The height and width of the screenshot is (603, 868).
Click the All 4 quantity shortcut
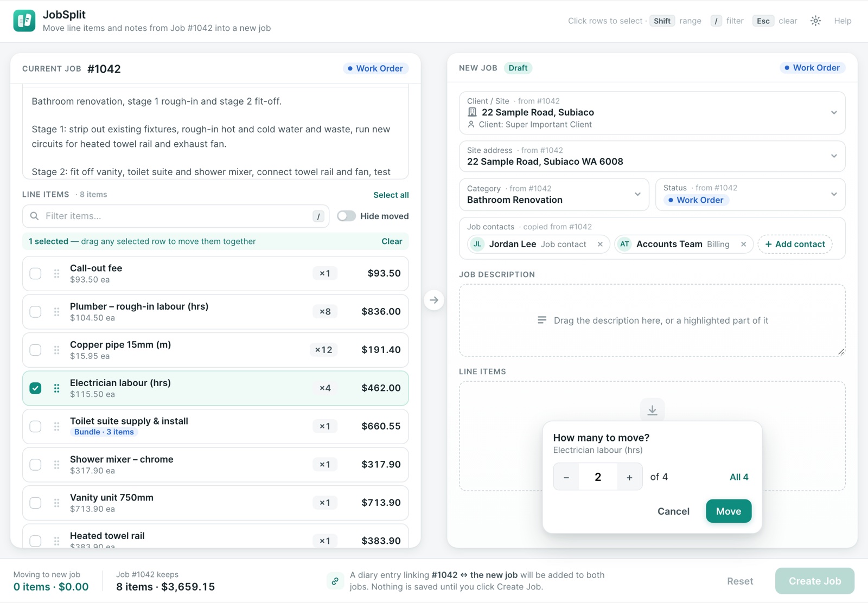pos(739,477)
